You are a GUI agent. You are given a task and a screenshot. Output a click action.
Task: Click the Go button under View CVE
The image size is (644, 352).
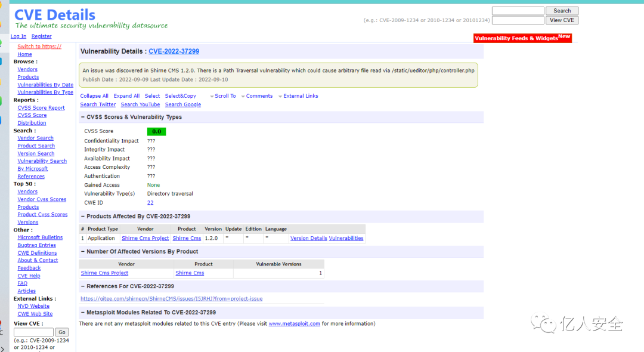[61, 332]
